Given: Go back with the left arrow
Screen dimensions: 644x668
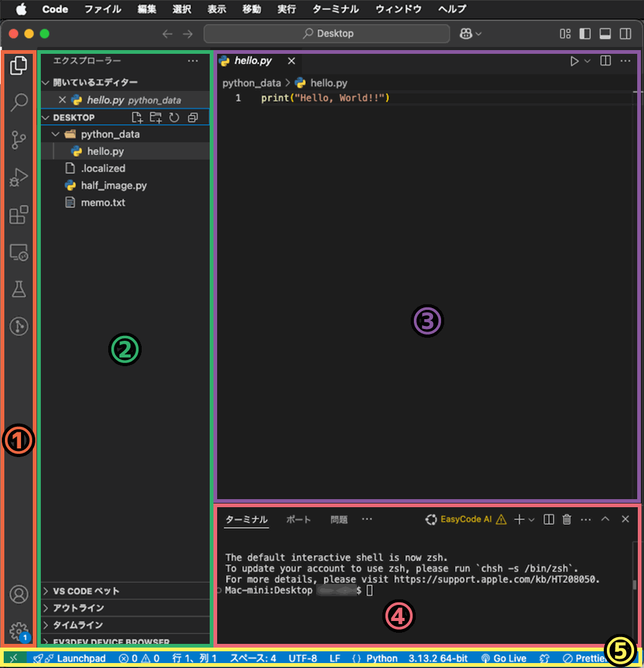Looking at the screenshot, I should click(x=168, y=33).
